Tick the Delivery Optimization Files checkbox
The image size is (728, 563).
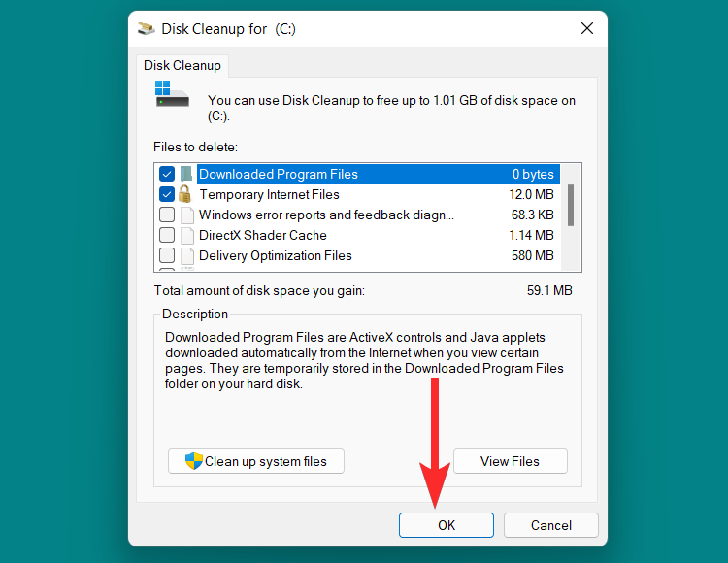pos(167,255)
